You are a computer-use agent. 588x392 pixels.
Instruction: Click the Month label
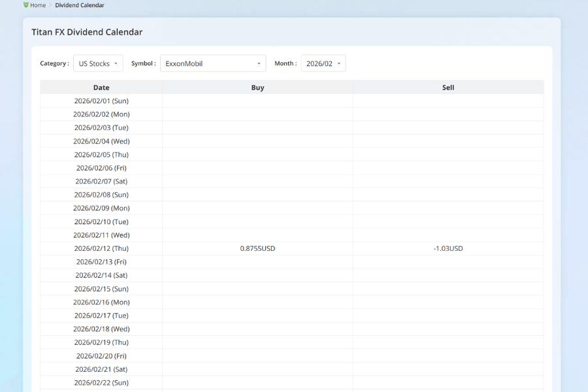click(x=286, y=63)
